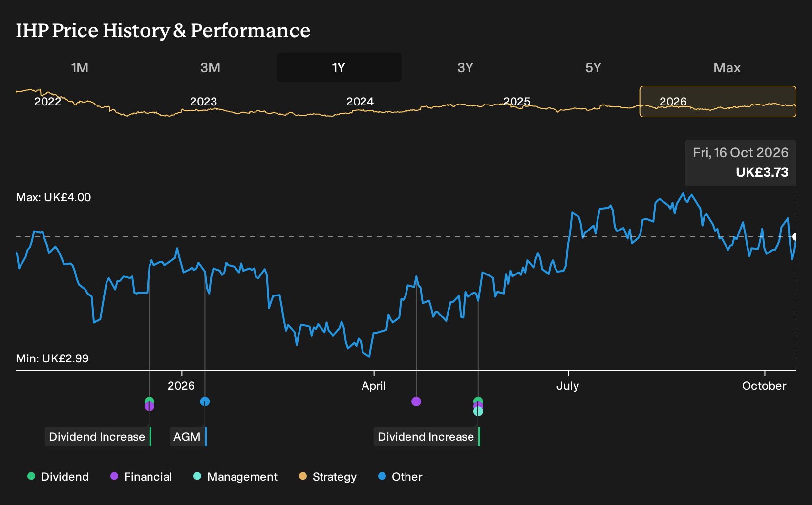Click the white current-price point on chart
812x505 pixels.
coord(795,237)
